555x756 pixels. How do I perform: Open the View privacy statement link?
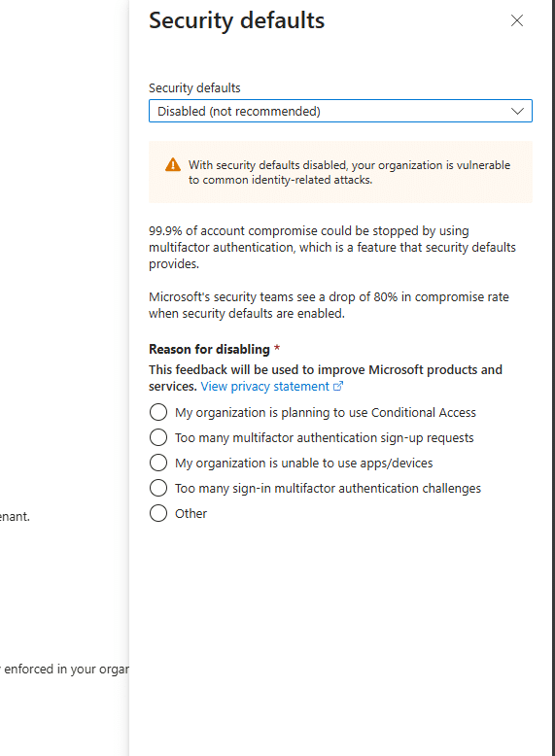coord(265,386)
